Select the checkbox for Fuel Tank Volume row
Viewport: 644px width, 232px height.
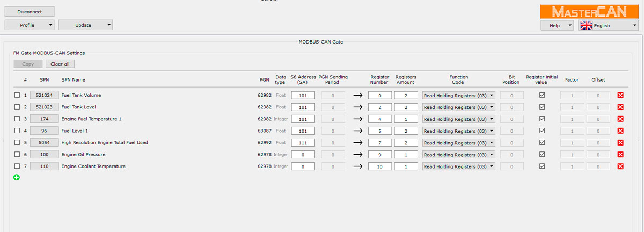[x=17, y=95]
